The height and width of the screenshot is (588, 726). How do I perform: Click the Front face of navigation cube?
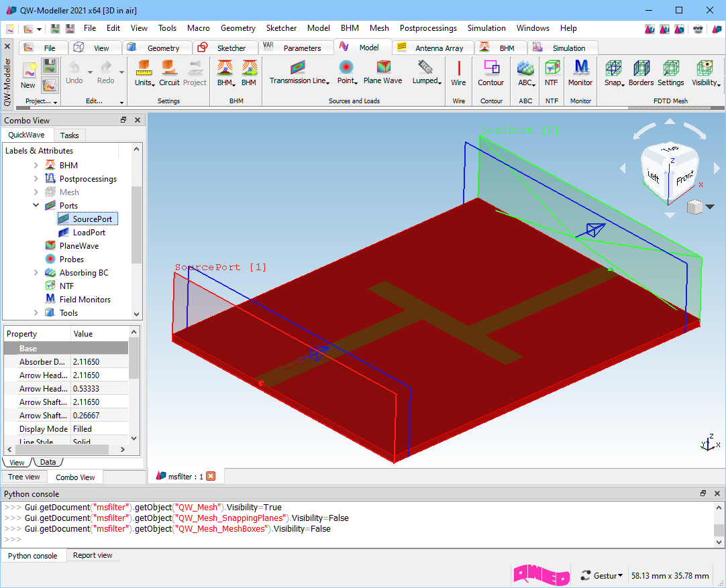[684, 178]
